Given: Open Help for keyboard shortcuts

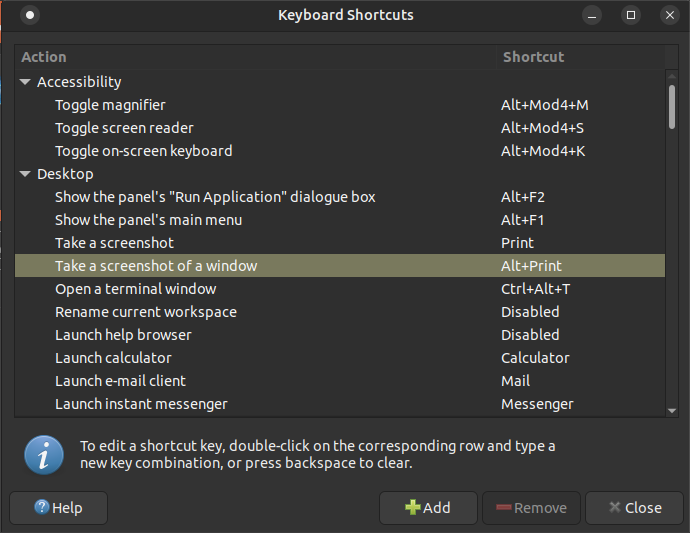Looking at the screenshot, I should coord(58,508).
